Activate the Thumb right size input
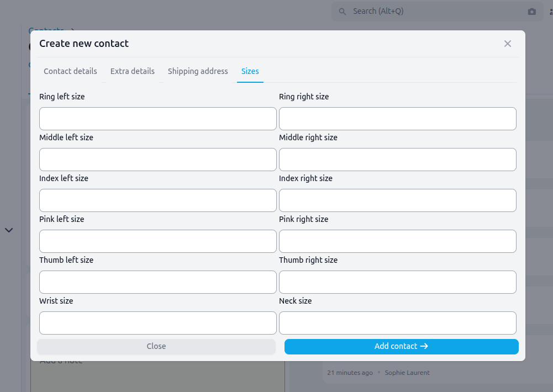This screenshot has height=392, width=553. pyautogui.click(x=397, y=282)
